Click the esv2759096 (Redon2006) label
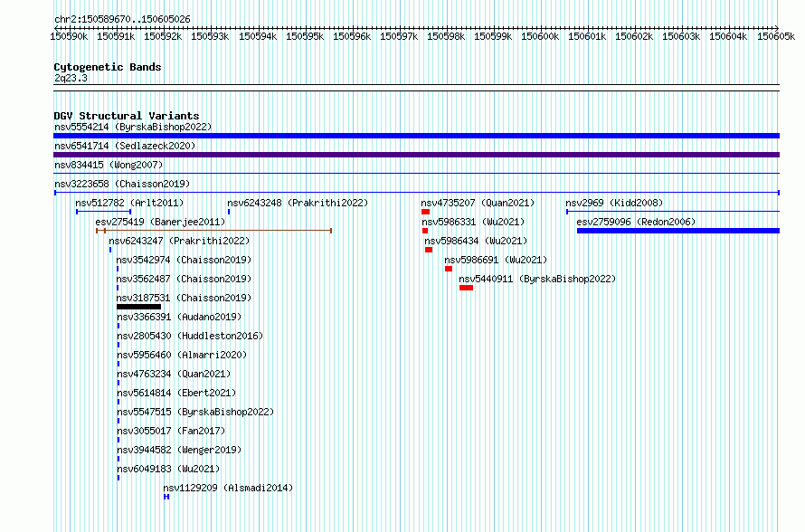The width and height of the screenshot is (805, 532). click(x=636, y=222)
